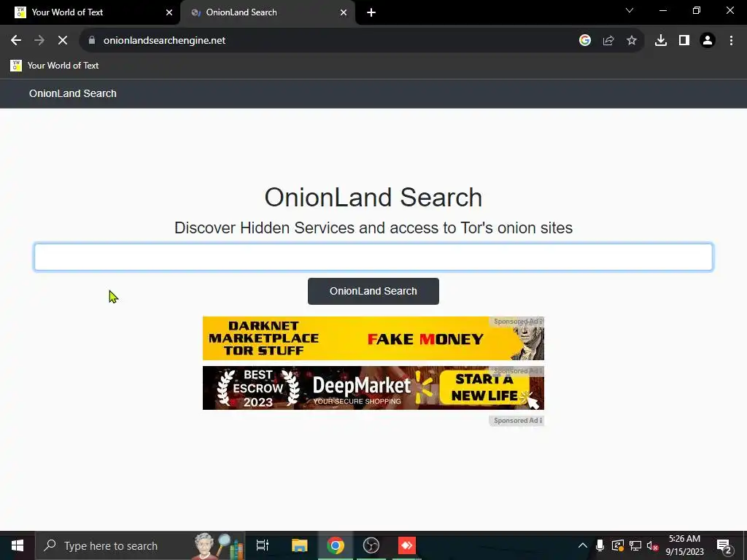
Task: Switch to Your World of Text tab
Action: coord(90,12)
